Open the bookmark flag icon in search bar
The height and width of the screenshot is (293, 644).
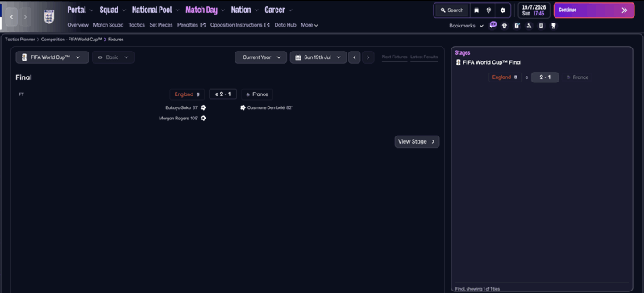476,10
